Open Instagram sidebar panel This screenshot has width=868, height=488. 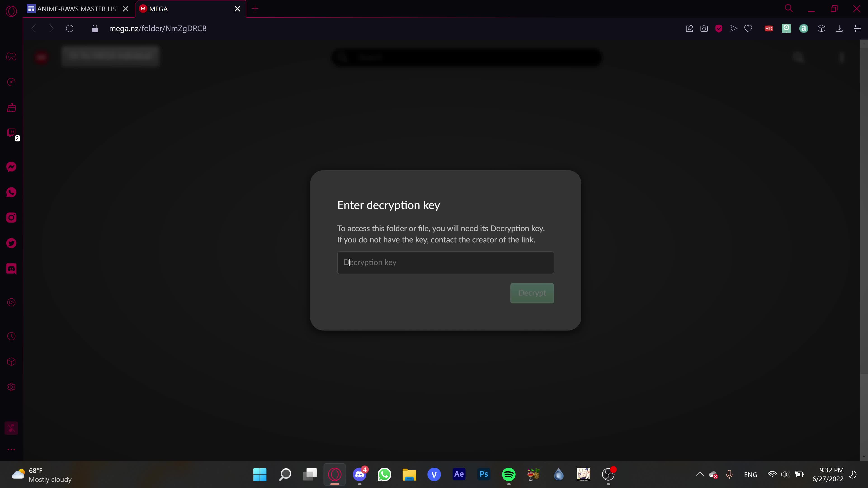point(11,218)
